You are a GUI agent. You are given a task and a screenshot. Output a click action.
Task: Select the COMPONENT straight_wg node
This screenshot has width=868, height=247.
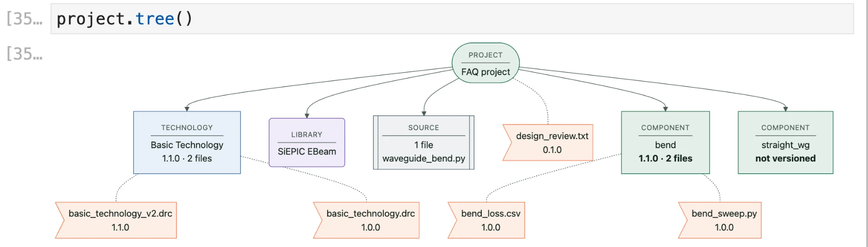785,142
